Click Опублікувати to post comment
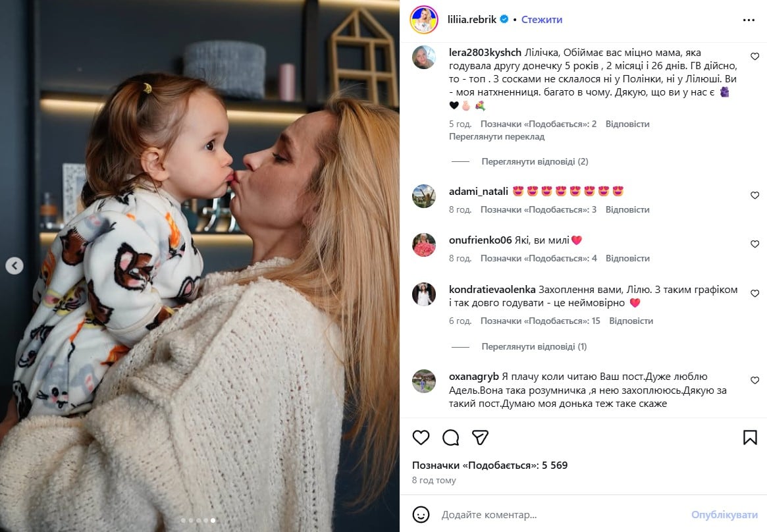Image resolution: width=767 pixels, height=532 pixels. point(724,514)
